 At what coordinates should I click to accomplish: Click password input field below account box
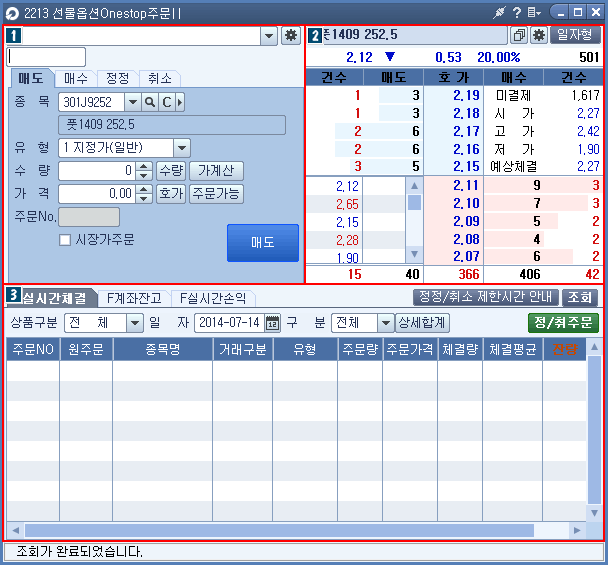coord(46,57)
